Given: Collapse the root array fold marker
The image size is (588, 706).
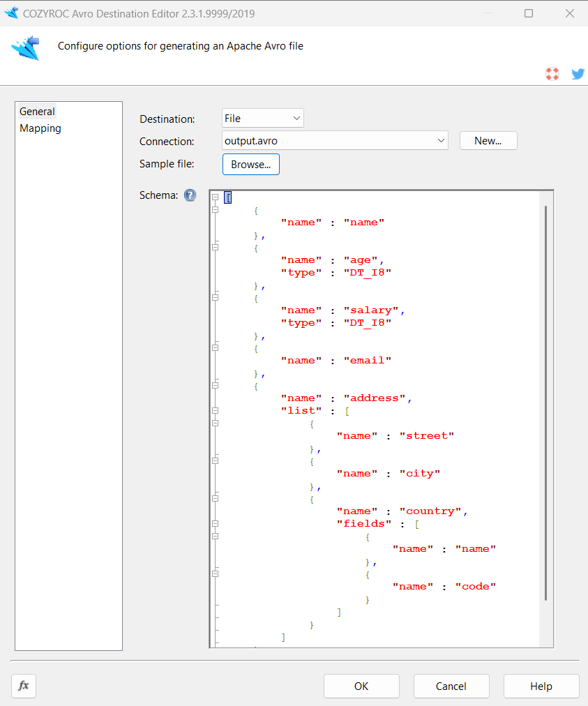Looking at the screenshot, I should coord(216,197).
